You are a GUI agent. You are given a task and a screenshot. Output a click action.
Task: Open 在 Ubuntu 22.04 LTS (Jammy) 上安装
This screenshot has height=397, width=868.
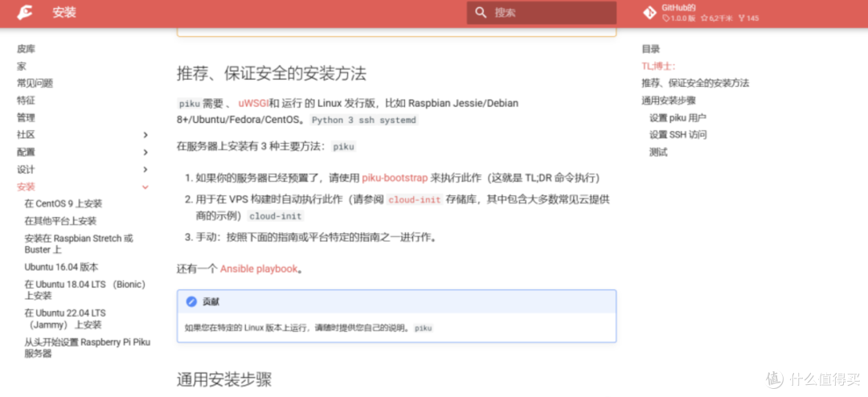coord(65,319)
